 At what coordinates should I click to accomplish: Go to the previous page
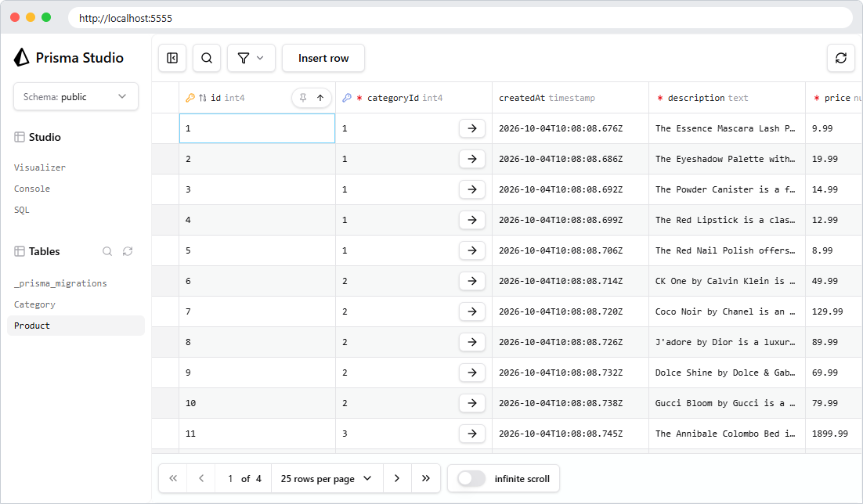(201, 479)
